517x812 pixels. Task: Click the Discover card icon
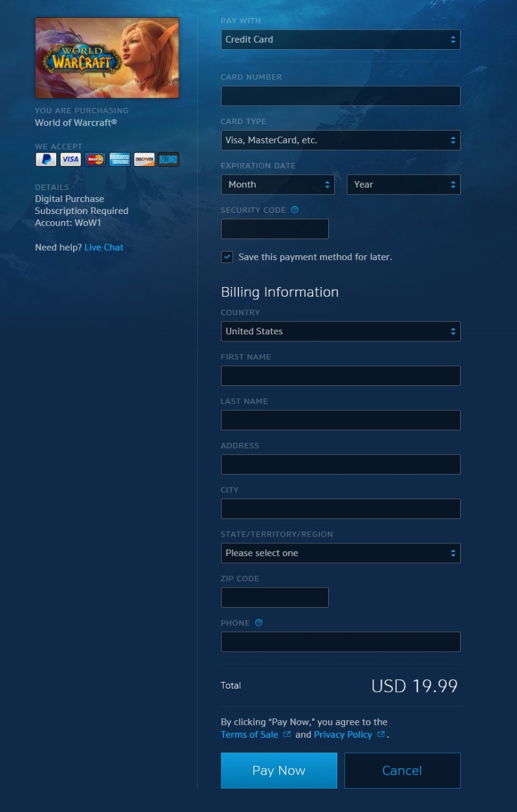(144, 160)
